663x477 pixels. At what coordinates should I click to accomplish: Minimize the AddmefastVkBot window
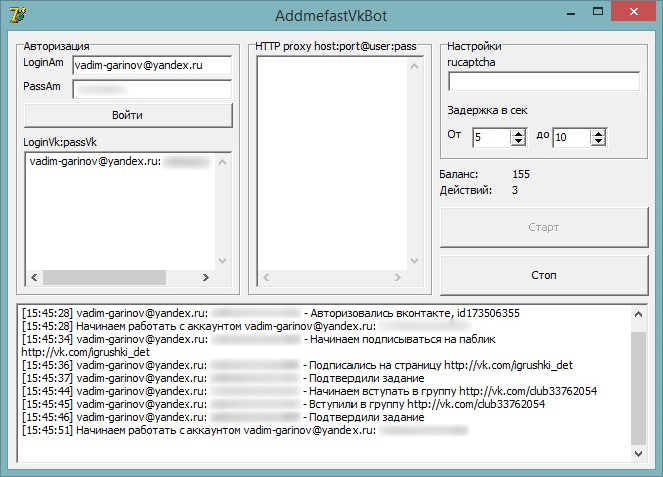571,13
